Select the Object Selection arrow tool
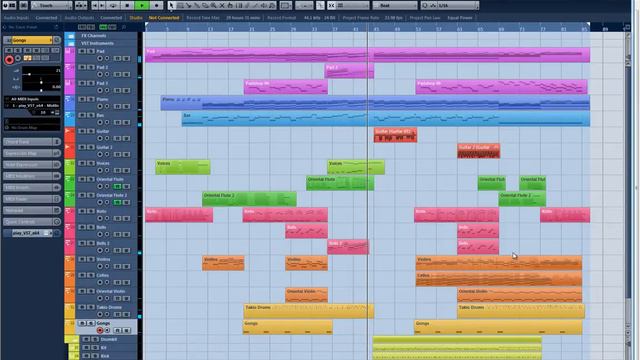 [x=171, y=5]
